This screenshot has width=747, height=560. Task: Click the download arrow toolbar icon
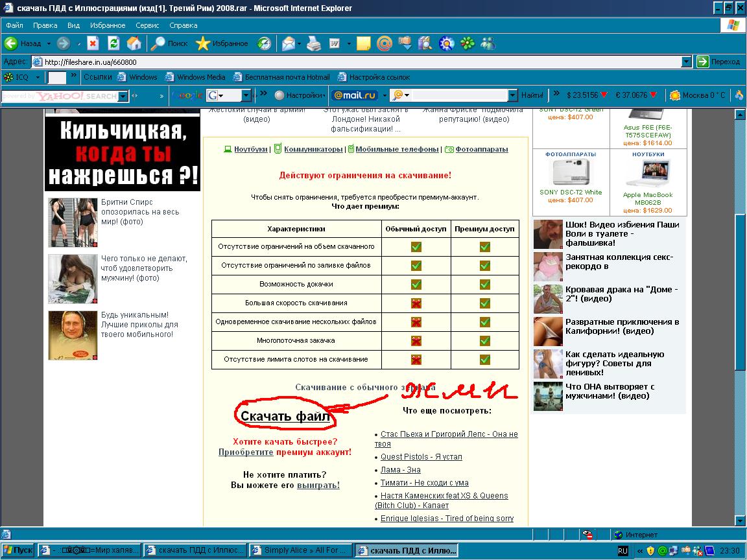[405, 43]
